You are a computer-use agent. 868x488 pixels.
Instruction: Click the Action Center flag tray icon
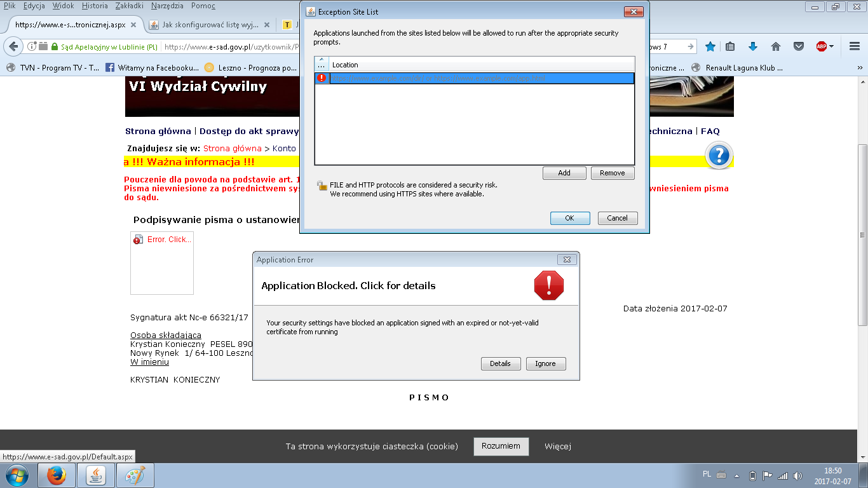768,475
